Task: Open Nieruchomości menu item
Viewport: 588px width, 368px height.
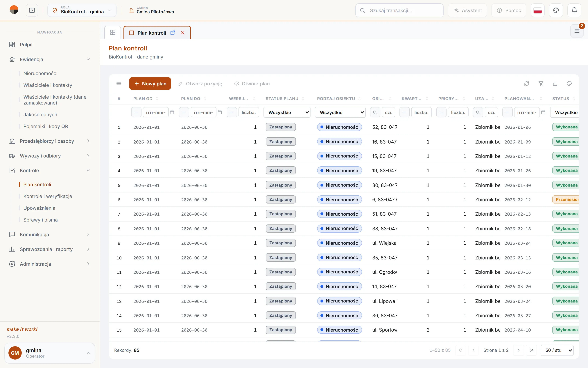Action: click(x=40, y=73)
